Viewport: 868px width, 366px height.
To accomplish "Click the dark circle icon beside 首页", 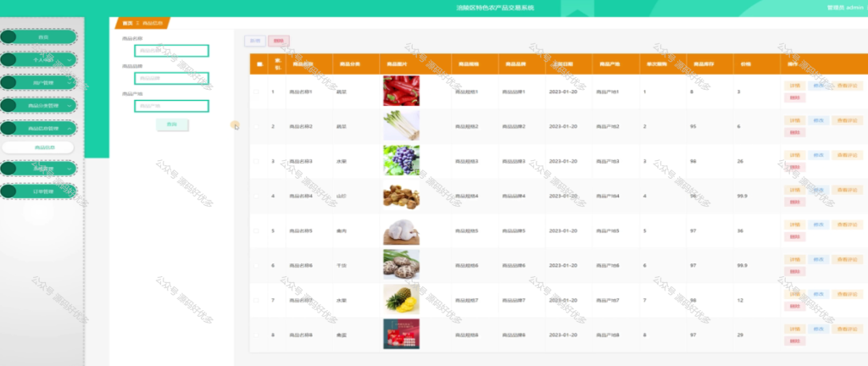I will click(x=8, y=37).
